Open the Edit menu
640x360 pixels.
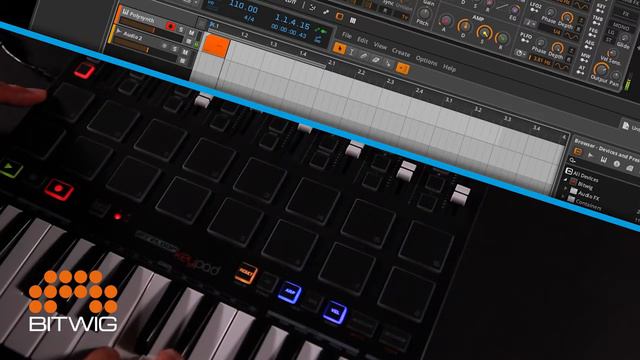[x=362, y=40]
